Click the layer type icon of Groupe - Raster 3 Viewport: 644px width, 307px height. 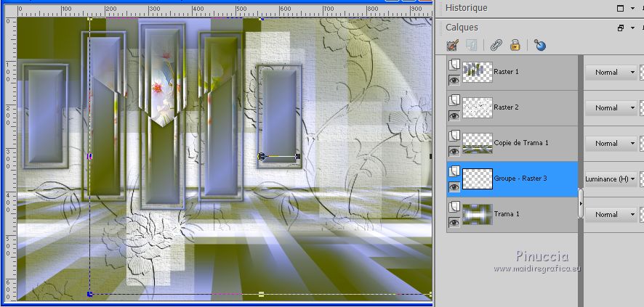coord(454,171)
